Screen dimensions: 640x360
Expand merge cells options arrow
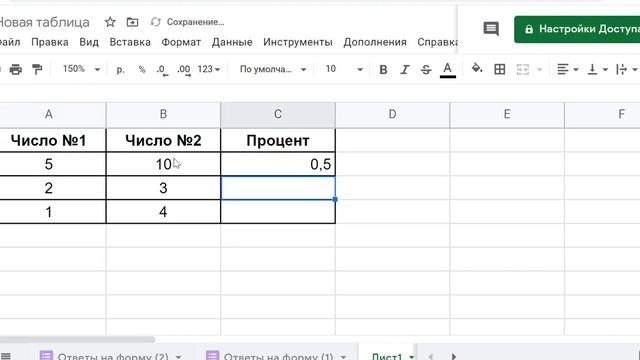pos(540,70)
